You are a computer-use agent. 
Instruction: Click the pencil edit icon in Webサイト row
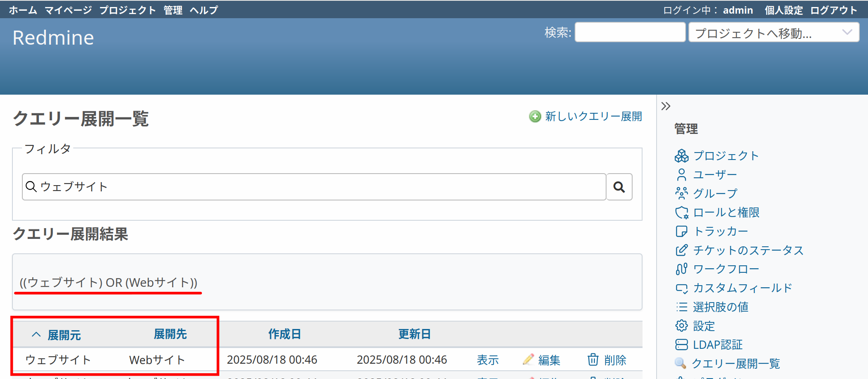(x=528, y=360)
